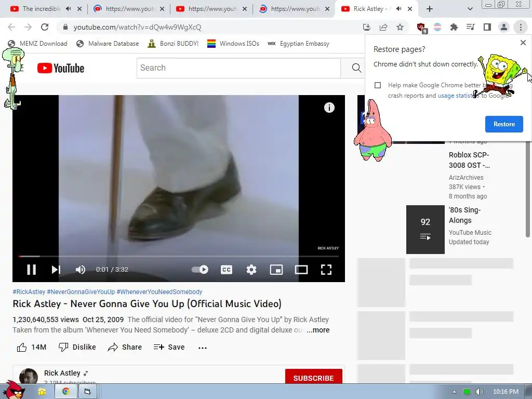532x399 pixels.
Task: Open media controls toolbar icon
Action: [471, 27]
